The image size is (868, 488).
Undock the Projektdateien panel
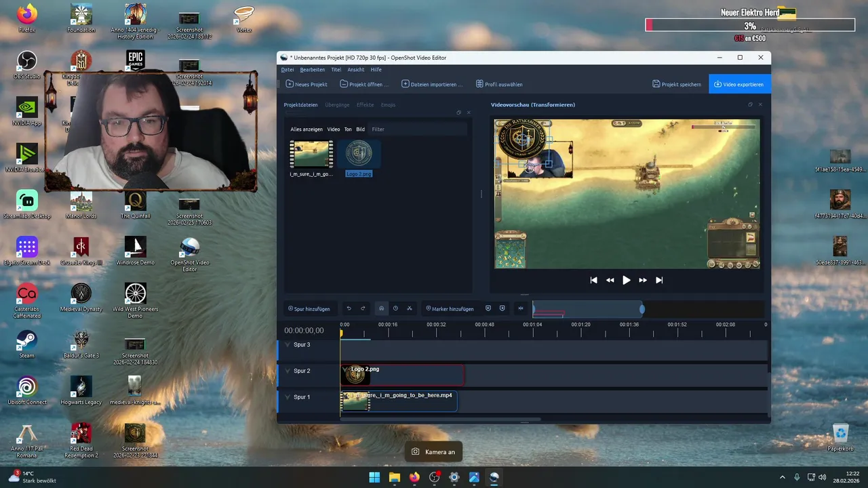(458, 113)
